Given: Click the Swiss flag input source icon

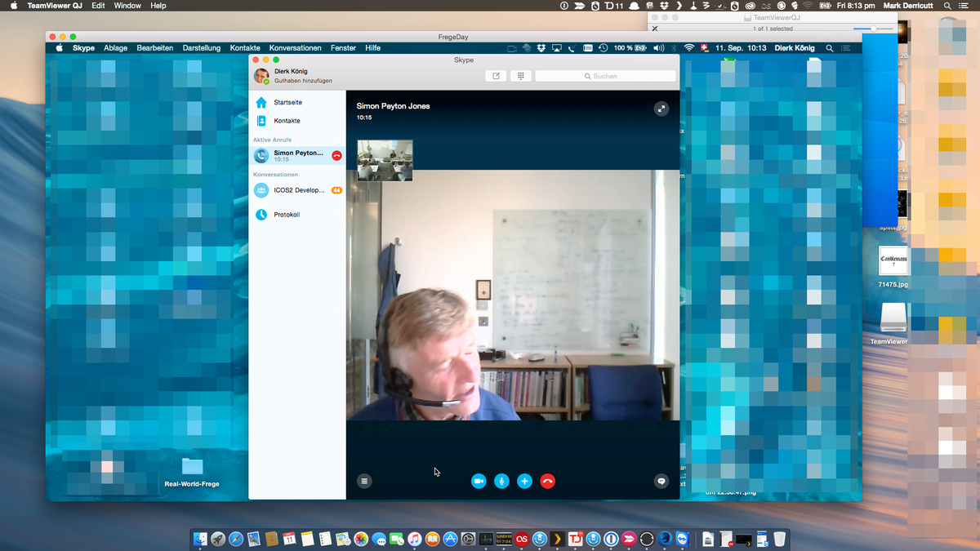Looking at the screenshot, I should tap(705, 48).
